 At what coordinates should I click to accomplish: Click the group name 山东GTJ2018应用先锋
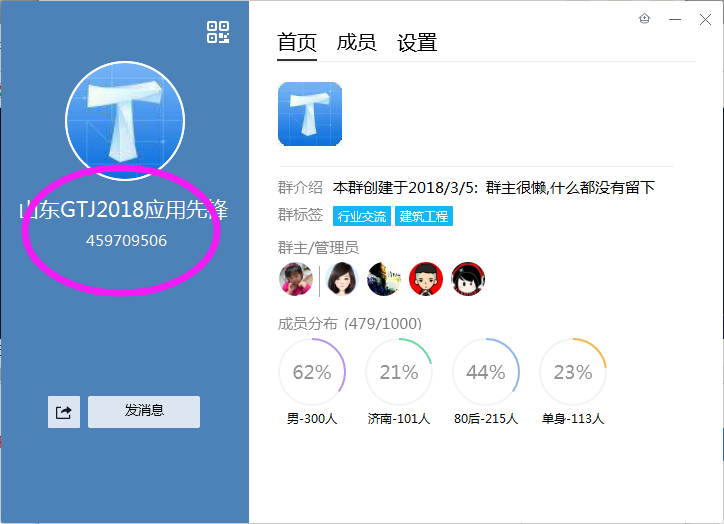pyautogui.click(x=124, y=210)
